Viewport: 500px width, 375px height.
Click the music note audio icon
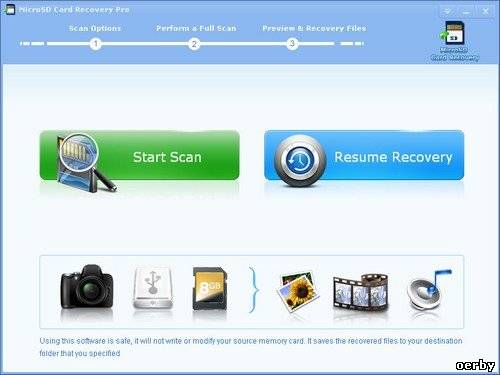coord(429,289)
